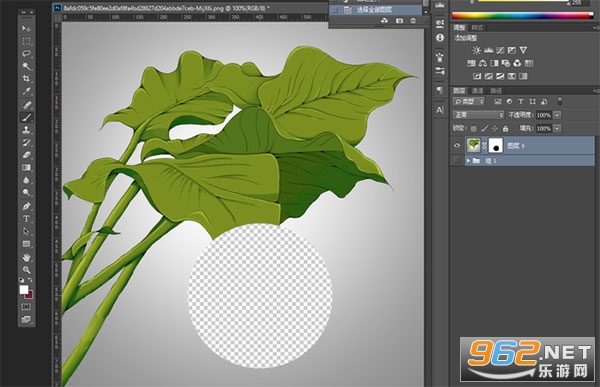Select the Dodge tool
The width and height of the screenshot is (600, 387).
coord(26,193)
